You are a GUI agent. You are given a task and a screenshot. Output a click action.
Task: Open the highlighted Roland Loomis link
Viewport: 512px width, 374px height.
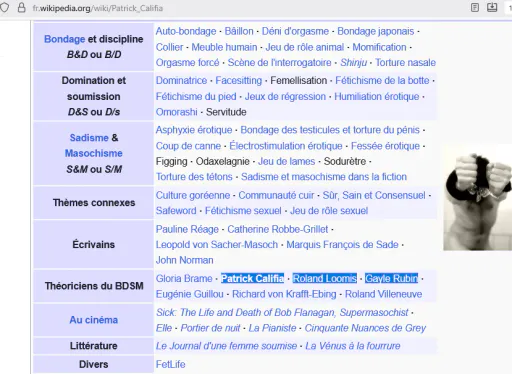click(x=325, y=279)
